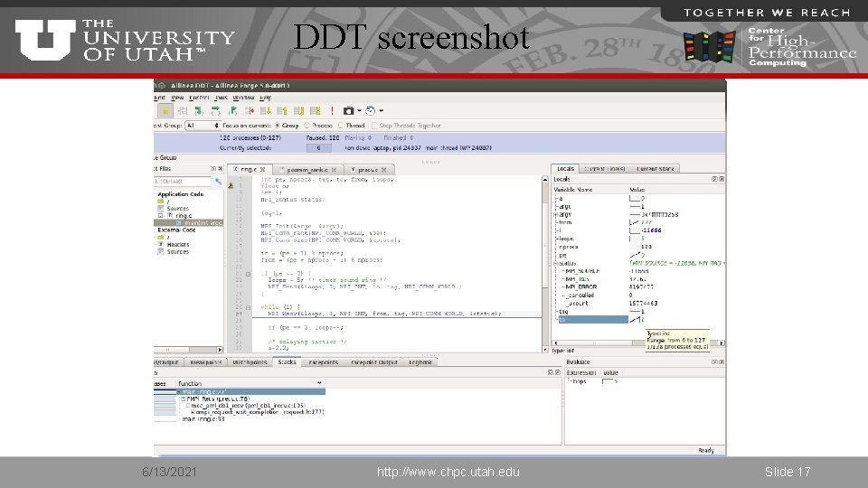Select the Process focus radio button
The height and width of the screenshot is (488, 868).
[307, 126]
